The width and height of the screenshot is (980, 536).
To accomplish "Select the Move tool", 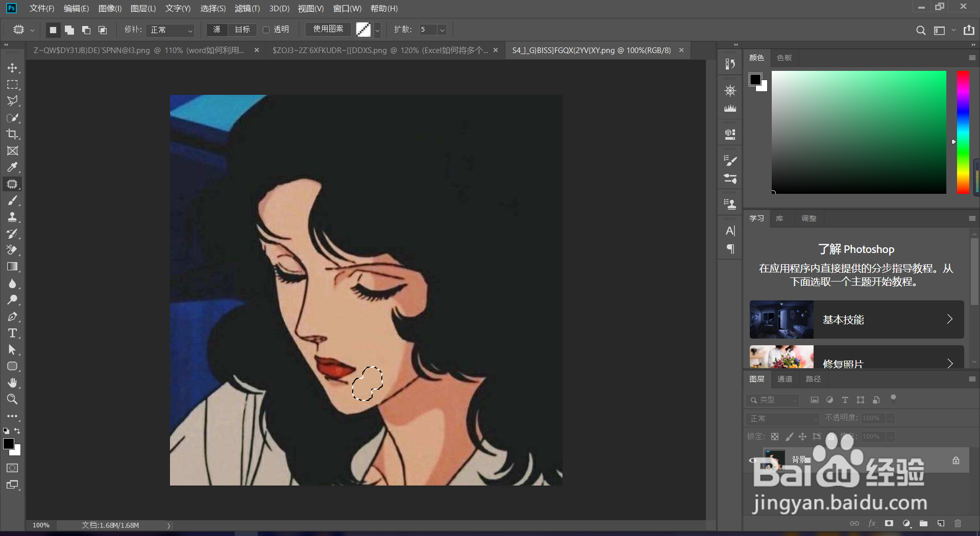I will (12, 68).
